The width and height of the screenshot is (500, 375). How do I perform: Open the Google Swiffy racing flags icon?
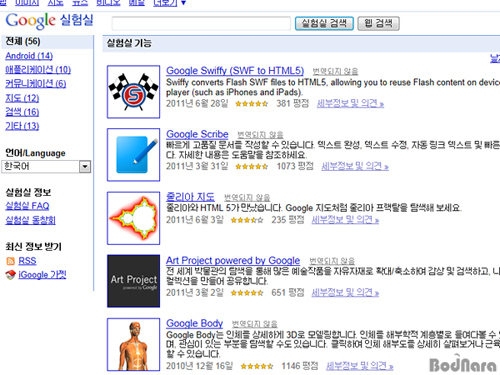(x=133, y=92)
